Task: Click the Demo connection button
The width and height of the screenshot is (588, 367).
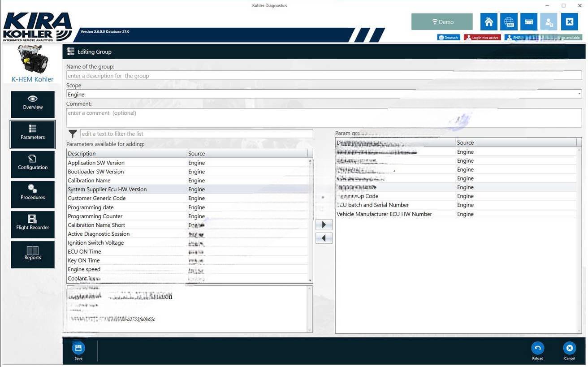Action: pos(442,22)
